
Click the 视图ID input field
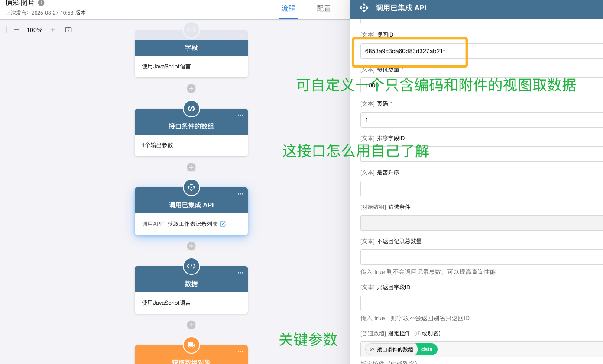[x=482, y=51]
